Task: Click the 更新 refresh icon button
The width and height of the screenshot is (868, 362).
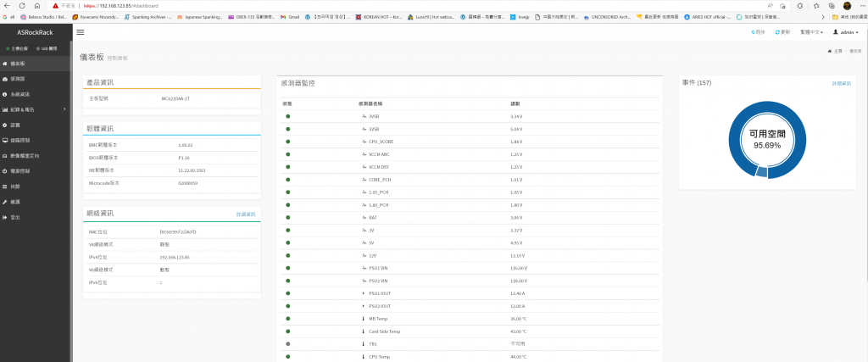Action: coord(782,31)
